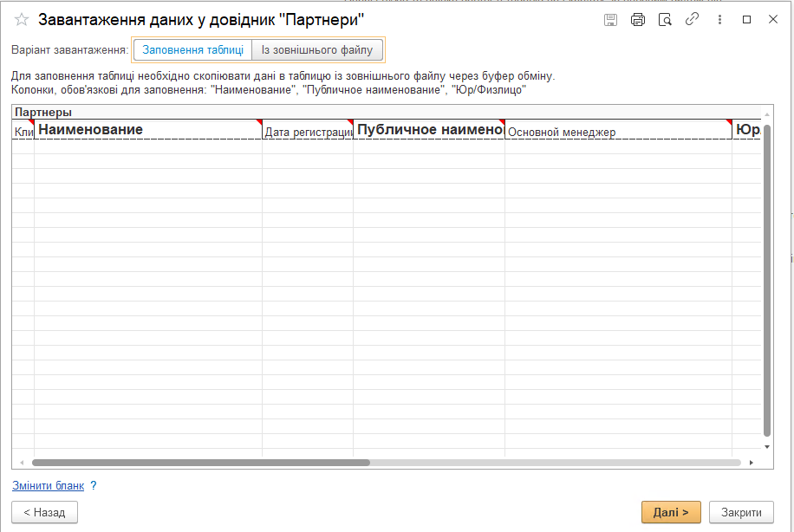
Task: Click the help question mark near Змінити бланк
Action: (93, 485)
